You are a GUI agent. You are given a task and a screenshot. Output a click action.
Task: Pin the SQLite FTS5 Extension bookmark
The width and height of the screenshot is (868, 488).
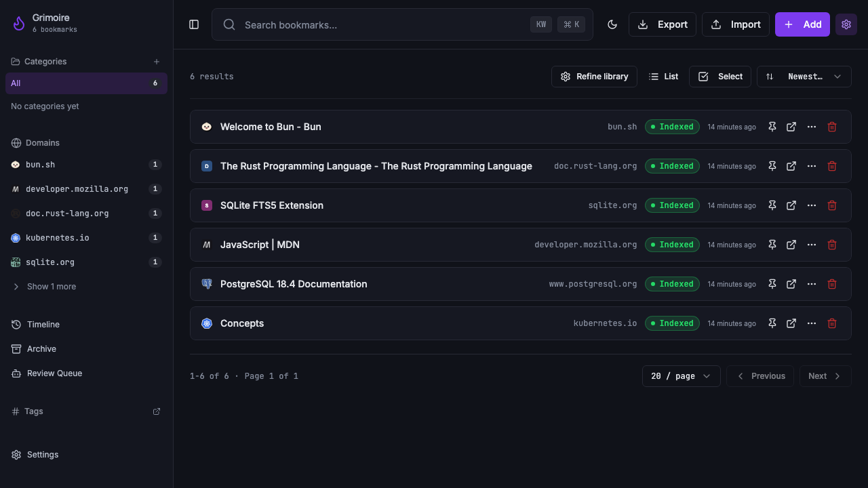pyautogui.click(x=772, y=205)
